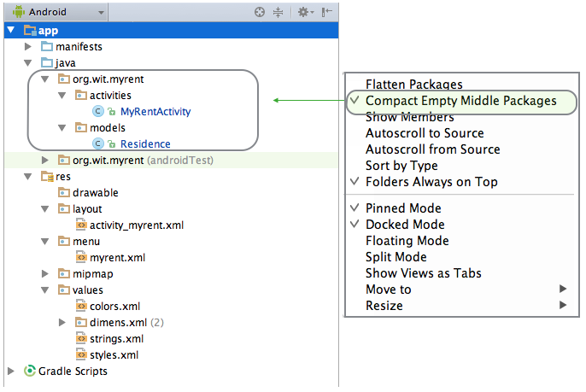Toggle Compact Empty Middle Packages option
This screenshot has width=586, height=392.
tap(460, 101)
